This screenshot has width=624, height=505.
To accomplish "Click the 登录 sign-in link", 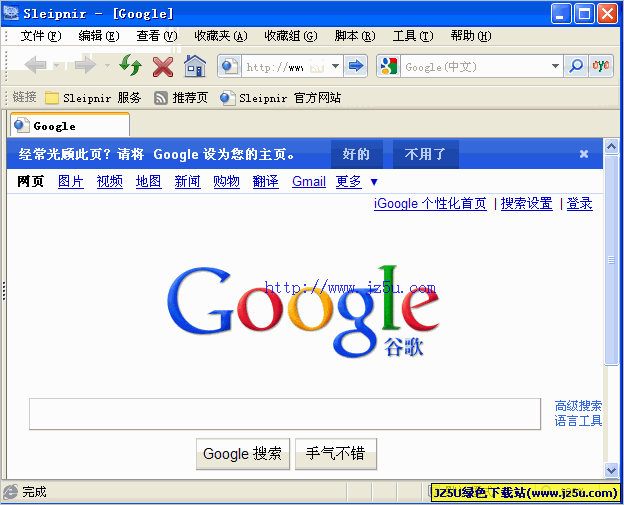I will 579,204.
